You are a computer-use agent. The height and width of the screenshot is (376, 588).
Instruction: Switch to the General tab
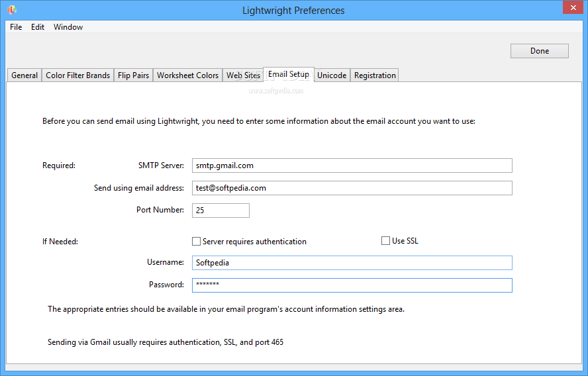[x=24, y=75]
